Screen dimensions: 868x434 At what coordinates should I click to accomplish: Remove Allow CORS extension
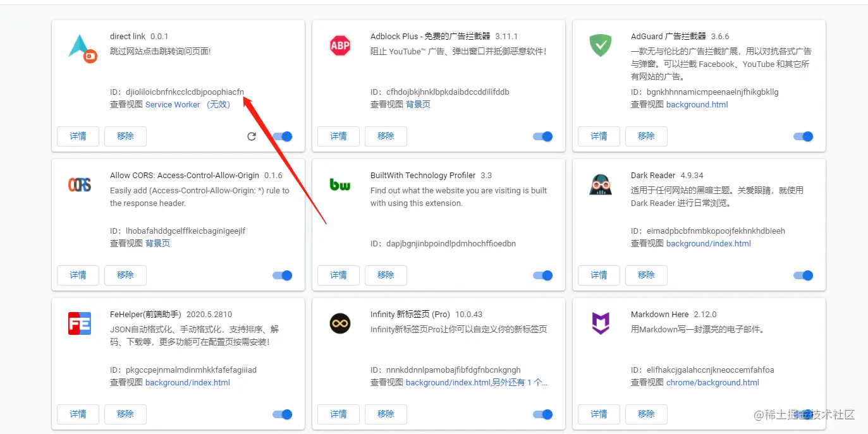pos(125,275)
